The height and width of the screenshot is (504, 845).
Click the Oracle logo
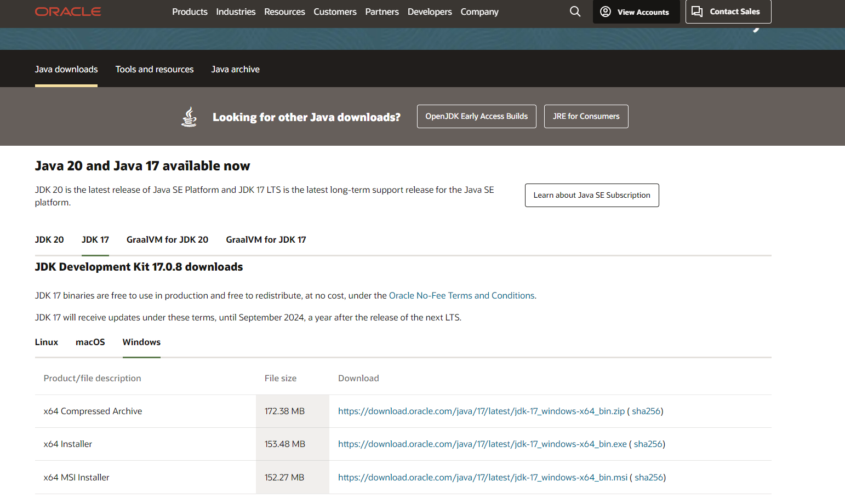click(68, 12)
